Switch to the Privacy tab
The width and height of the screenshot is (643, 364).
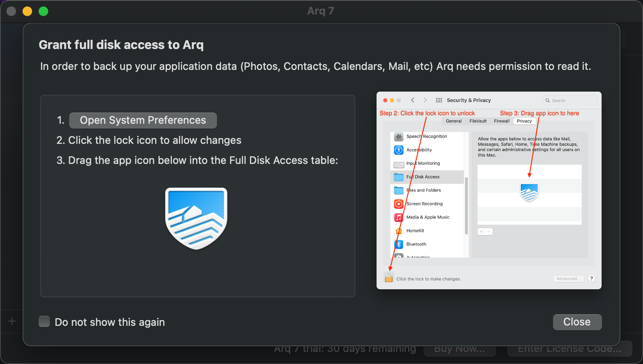524,121
